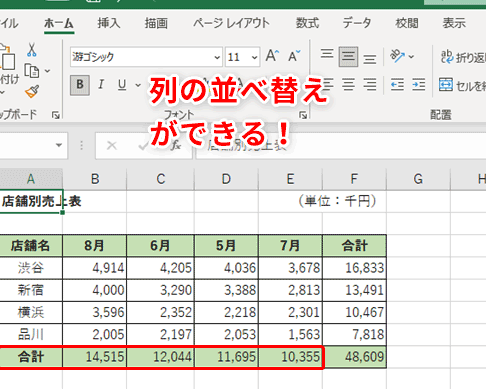This screenshot has width=486, height=389.
Task: Toggle Bold formatting
Action: [80, 85]
